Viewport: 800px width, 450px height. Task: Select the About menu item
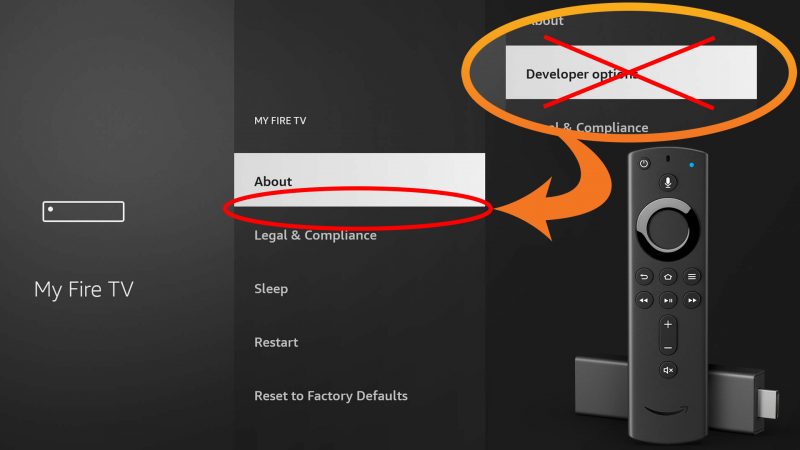click(x=359, y=180)
